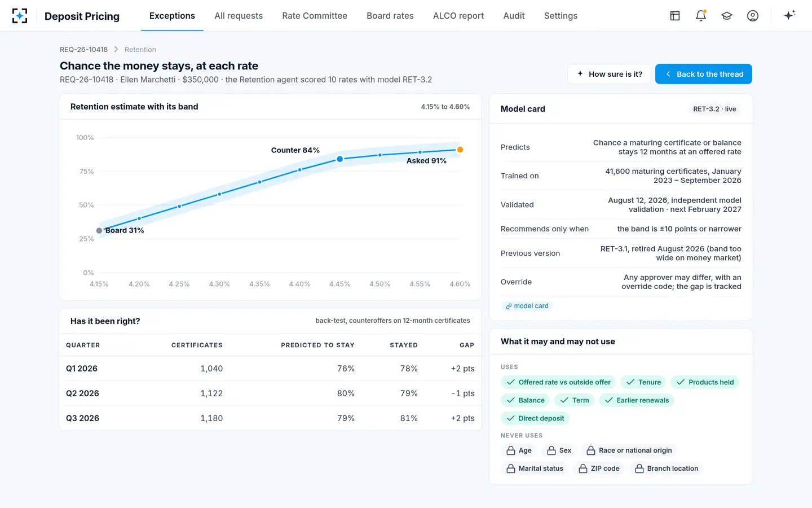Select the Asked 91% orange chart point
Viewport: 812px width, 508px height.
[460, 150]
